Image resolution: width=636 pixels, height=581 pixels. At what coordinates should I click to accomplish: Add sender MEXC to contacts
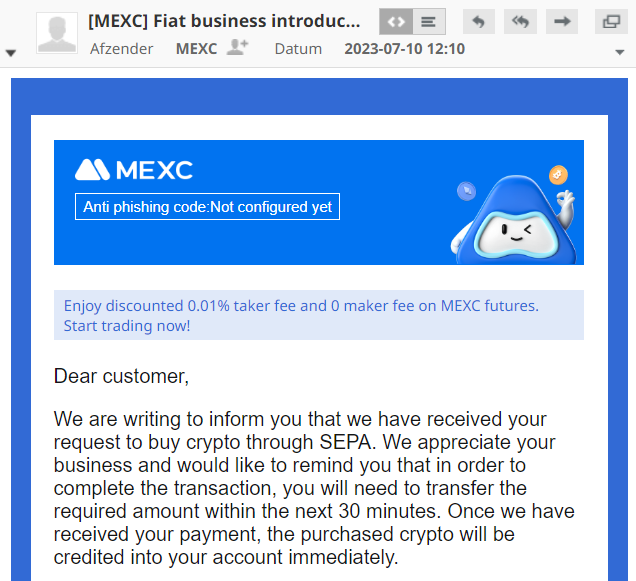[x=237, y=48]
